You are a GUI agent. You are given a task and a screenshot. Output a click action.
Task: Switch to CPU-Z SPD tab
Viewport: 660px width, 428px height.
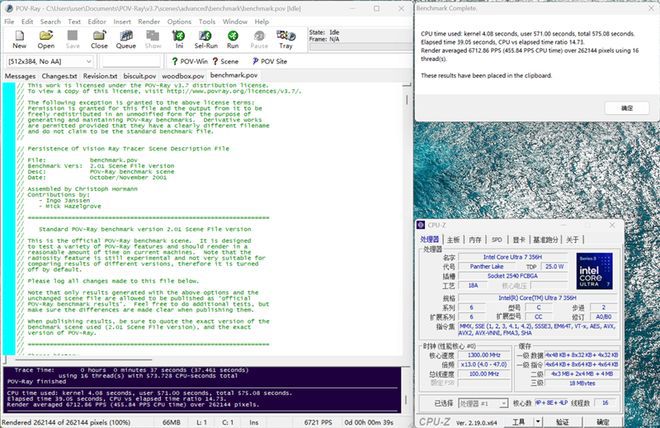coord(497,239)
